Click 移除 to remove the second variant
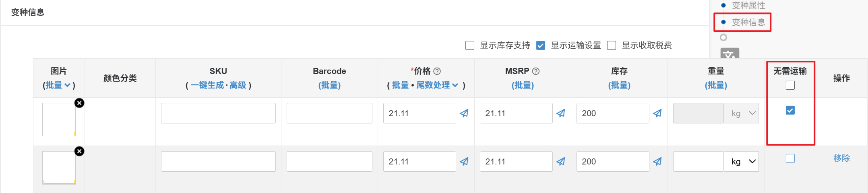 tap(841, 158)
